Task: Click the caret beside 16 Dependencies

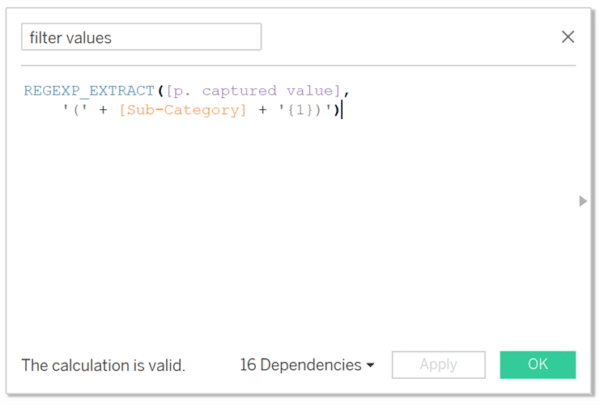Action: pos(370,365)
